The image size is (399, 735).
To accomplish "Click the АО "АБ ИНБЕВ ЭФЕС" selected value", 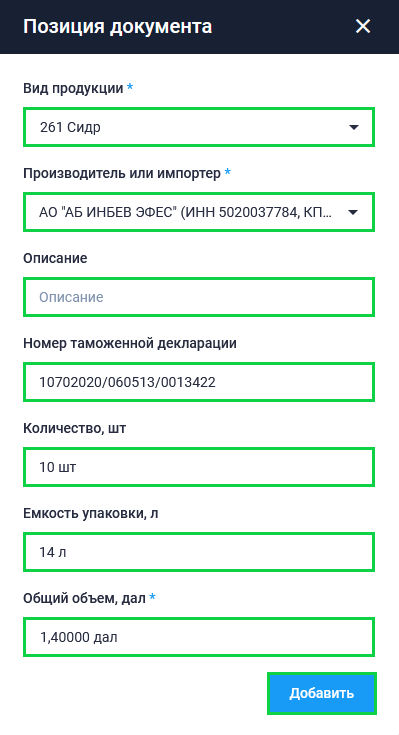I will [x=185, y=212].
